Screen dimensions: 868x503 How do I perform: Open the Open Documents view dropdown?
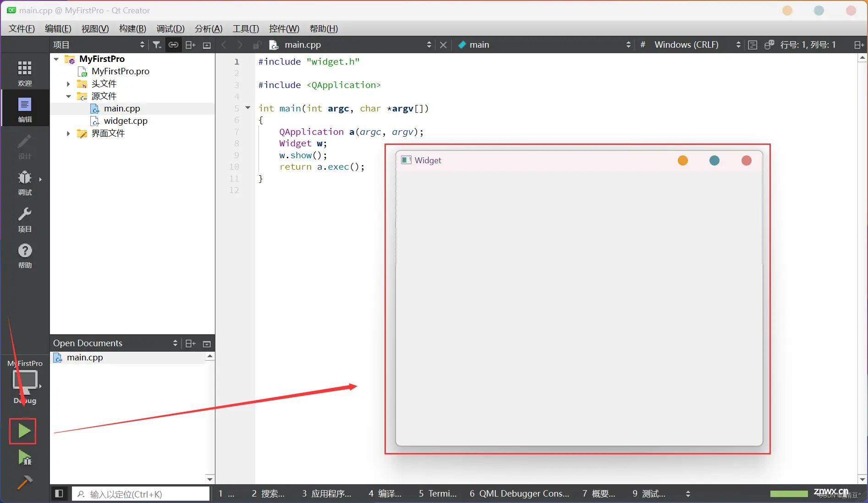115,343
